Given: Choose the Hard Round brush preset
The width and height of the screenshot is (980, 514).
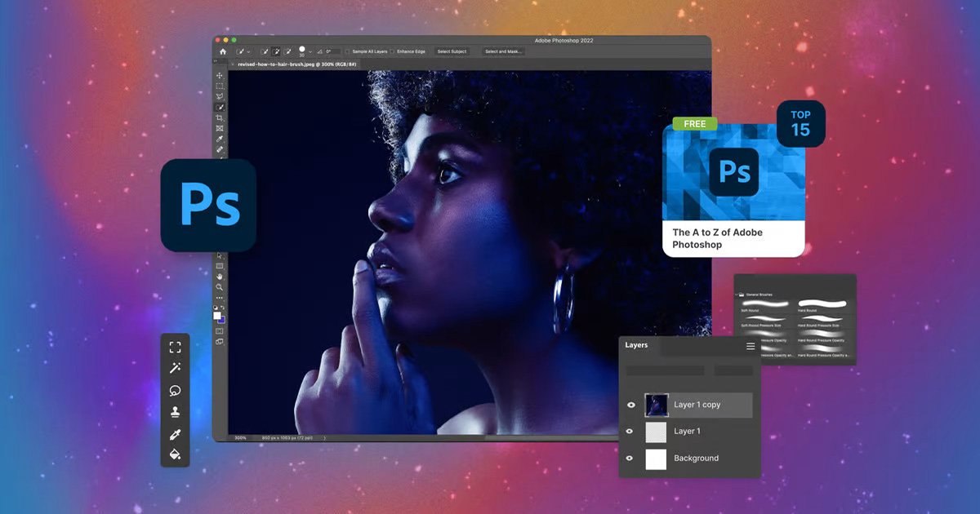Looking at the screenshot, I should 822,306.
